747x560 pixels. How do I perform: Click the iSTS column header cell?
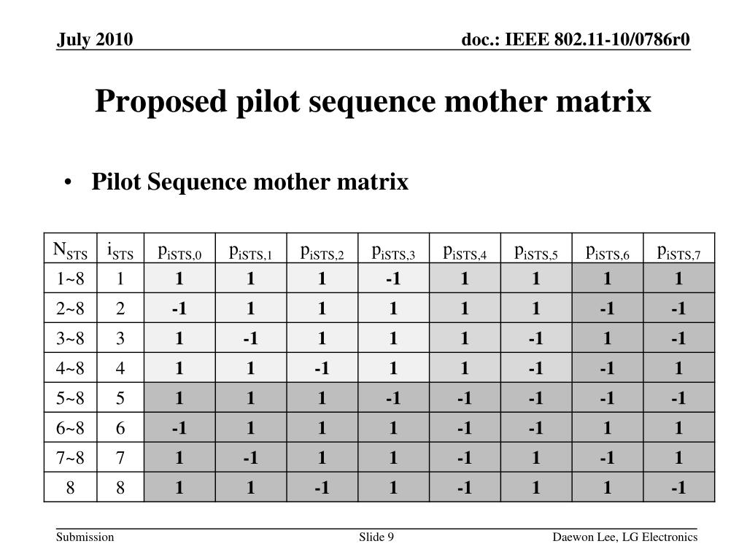point(120,248)
